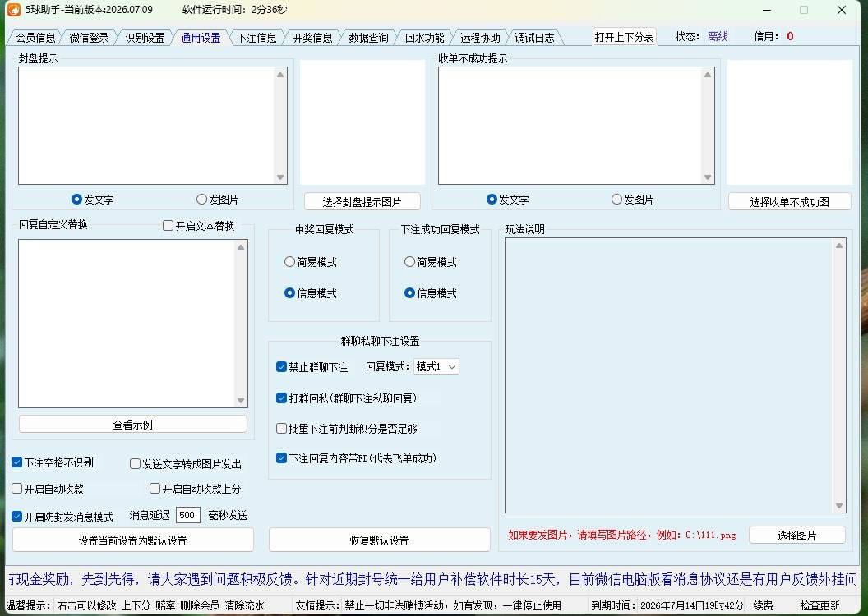The height and width of the screenshot is (616, 868).
Task: Select 发文字 radio under 收单不成功提示
Action: pos(508,200)
